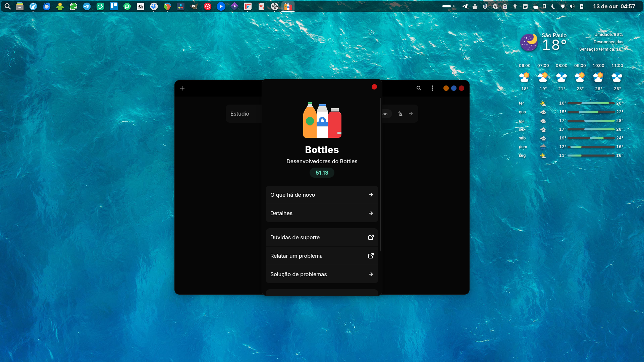This screenshot has width=644, height=362.
Task: Launch Trello icon in the dock
Action: point(114,6)
